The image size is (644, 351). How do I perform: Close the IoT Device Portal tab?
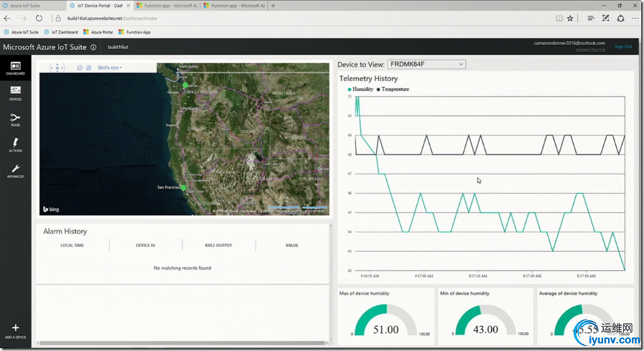[128, 5]
